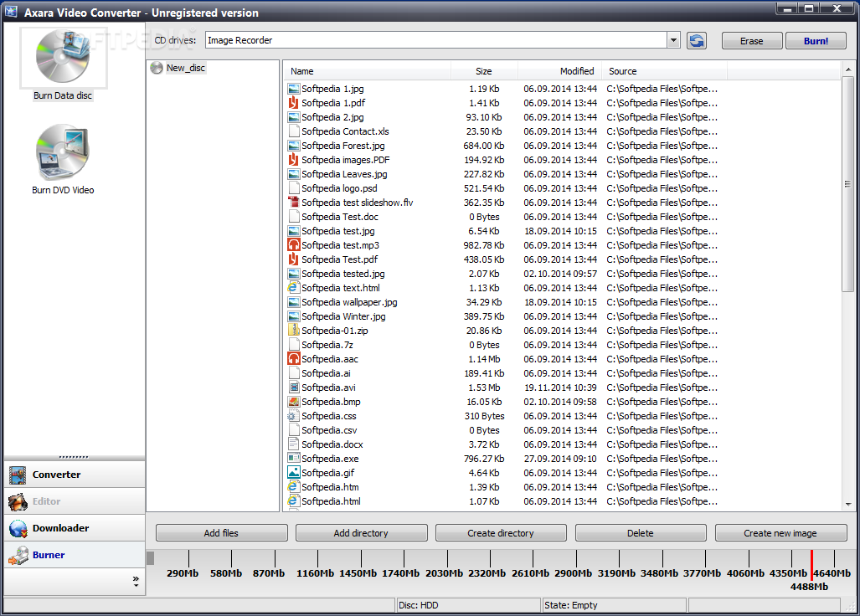860x616 pixels.
Task: Click the Softpedia.bmp paint icon
Action: tap(294, 403)
